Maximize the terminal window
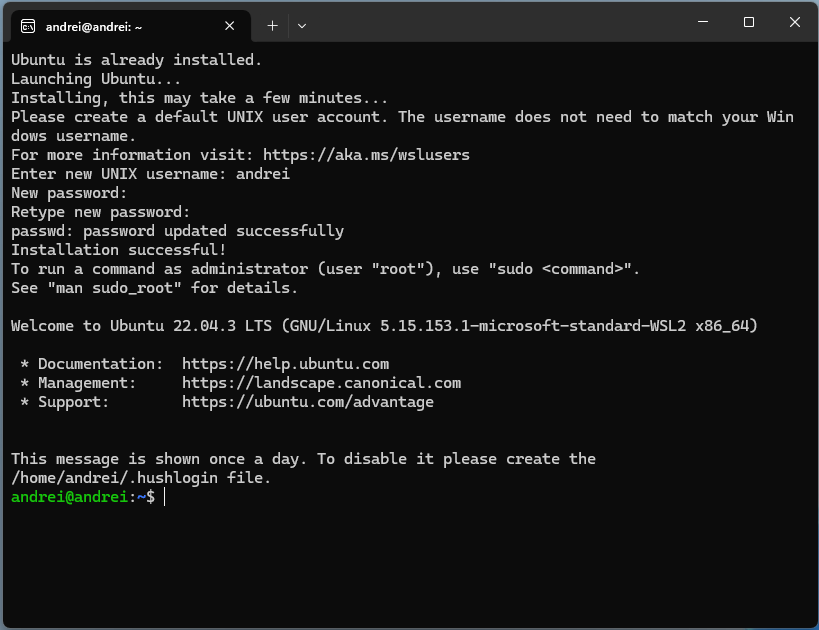This screenshot has width=819, height=630. pyautogui.click(x=748, y=22)
